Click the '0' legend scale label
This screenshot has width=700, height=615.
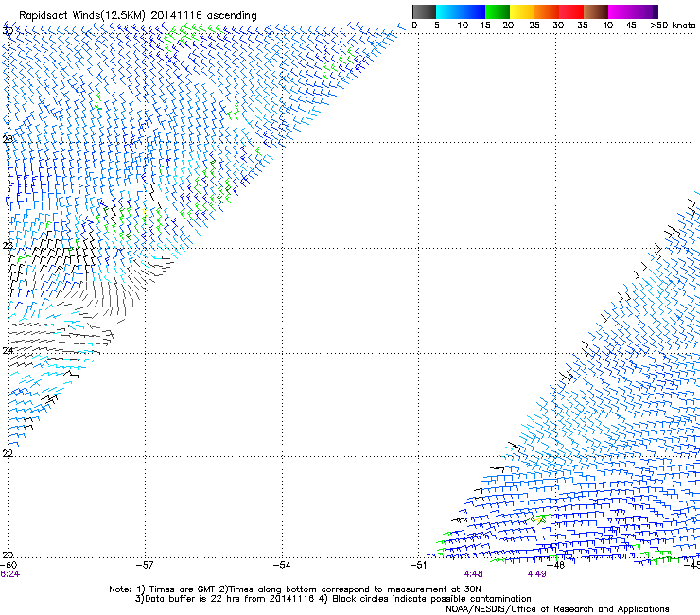(x=414, y=26)
